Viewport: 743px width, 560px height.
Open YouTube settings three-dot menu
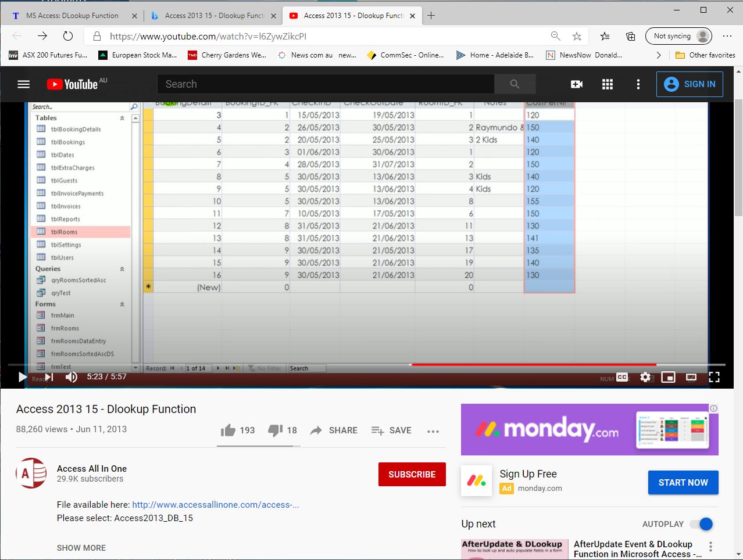638,84
